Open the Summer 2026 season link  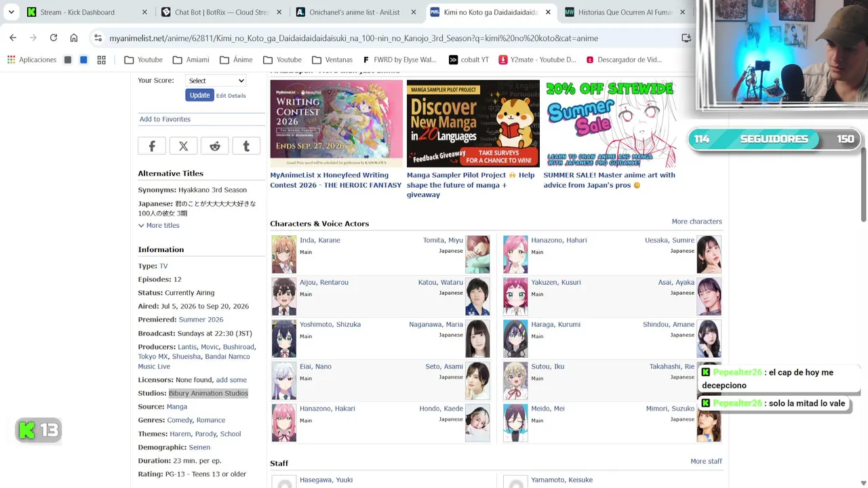201,320
